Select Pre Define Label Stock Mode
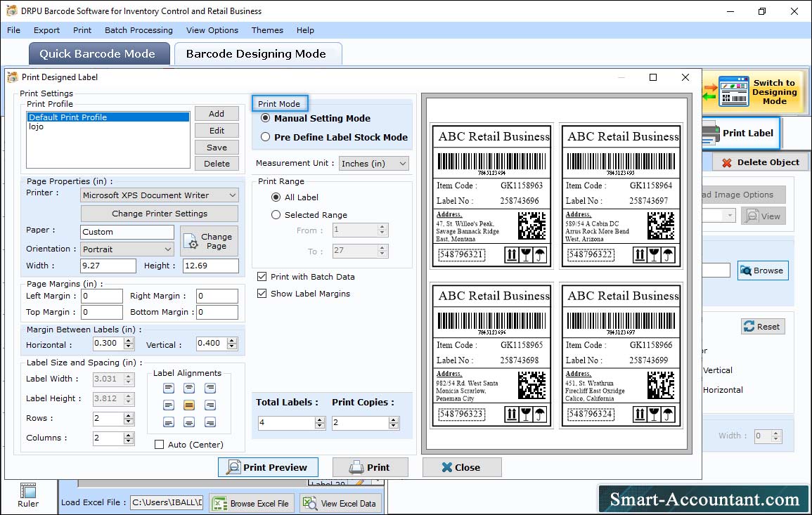812x515 pixels. tap(266, 137)
